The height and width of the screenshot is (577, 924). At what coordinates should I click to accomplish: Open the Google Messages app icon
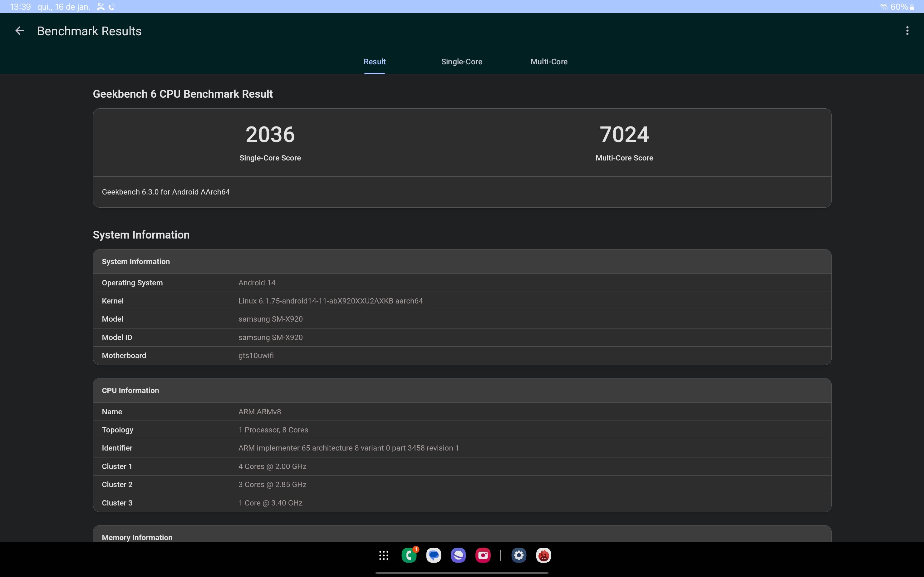pyautogui.click(x=433, y=555)
